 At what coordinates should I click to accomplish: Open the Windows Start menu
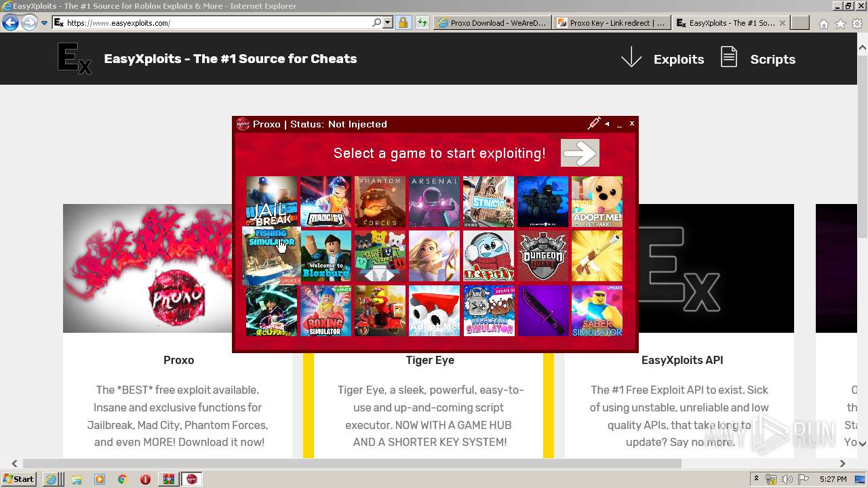[19, 479]
